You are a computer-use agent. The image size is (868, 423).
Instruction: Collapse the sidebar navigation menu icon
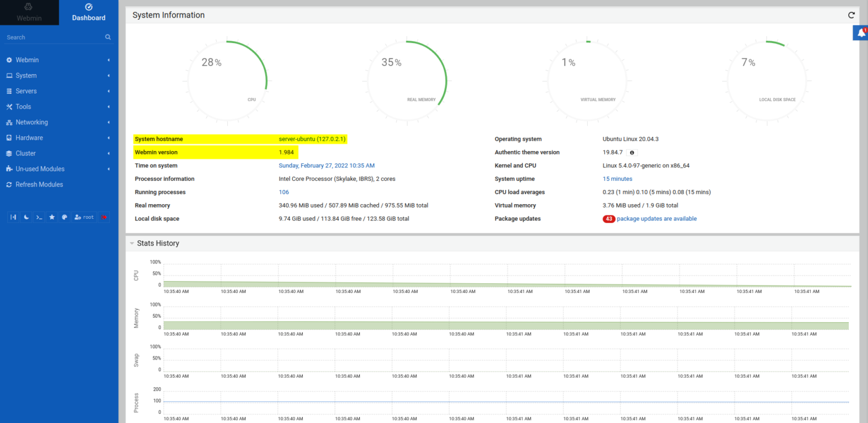(13, 217)
